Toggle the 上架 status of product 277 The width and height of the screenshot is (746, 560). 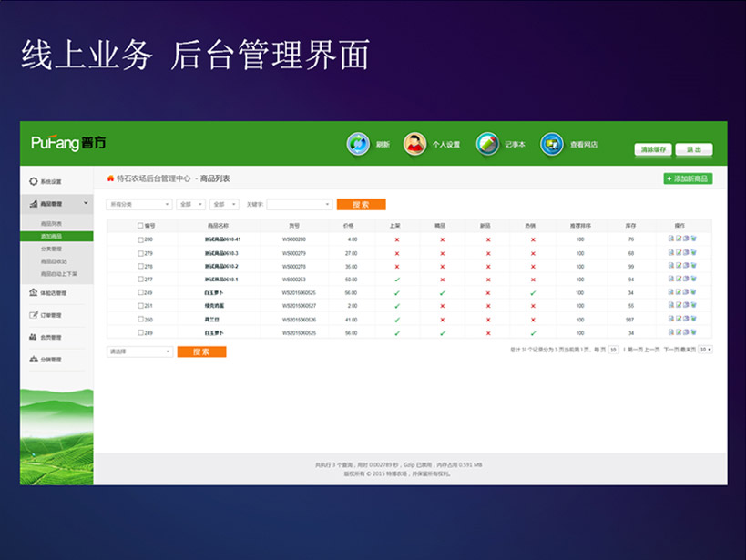[397, 280]
